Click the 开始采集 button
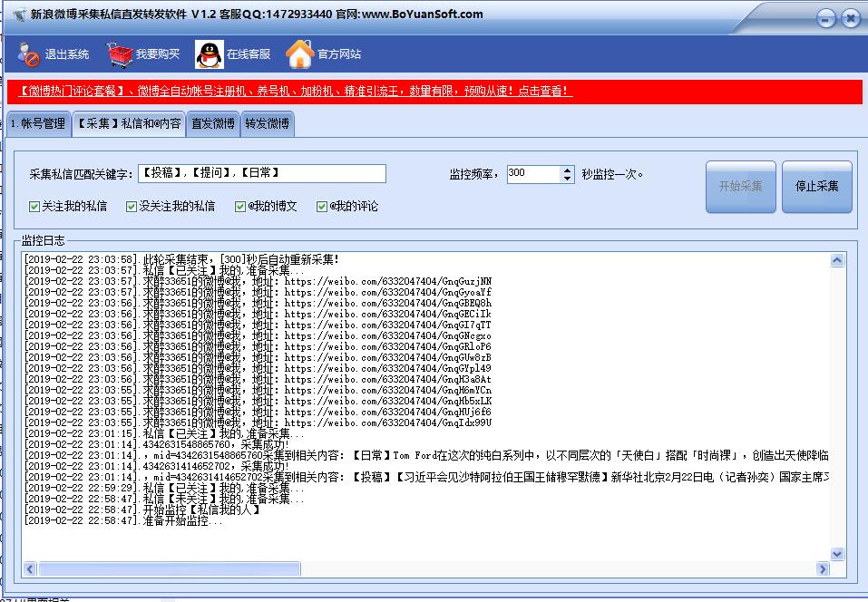This screenshot has height=602, width=868. tap(741, 187)
